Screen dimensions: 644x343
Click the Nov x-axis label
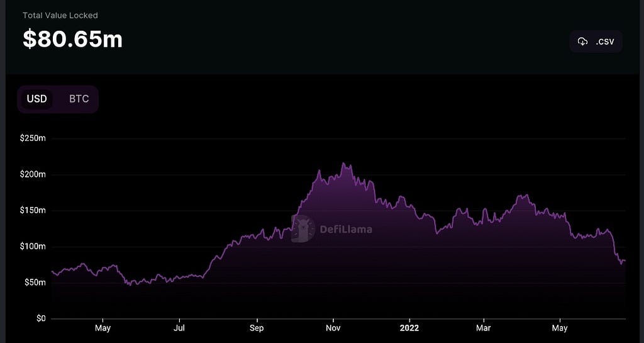[x=333, y=329]
